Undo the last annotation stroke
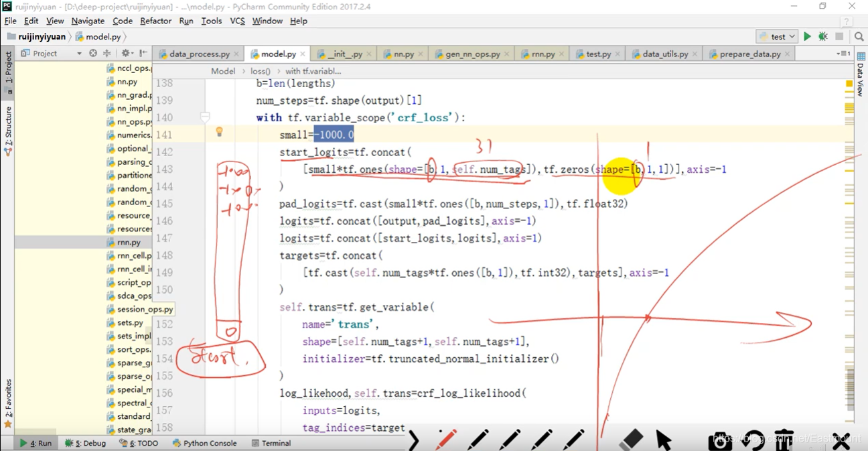 tap(753, 440)
